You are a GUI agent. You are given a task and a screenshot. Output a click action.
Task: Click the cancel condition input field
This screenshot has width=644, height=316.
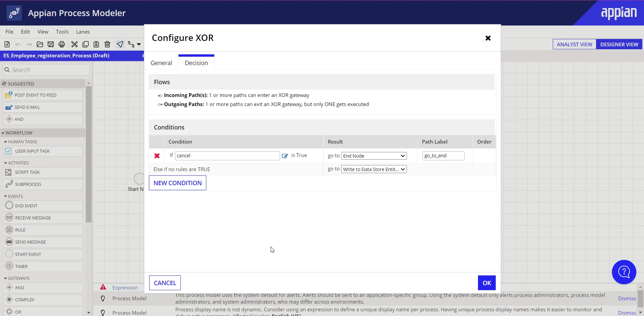(x=227, y=156)
